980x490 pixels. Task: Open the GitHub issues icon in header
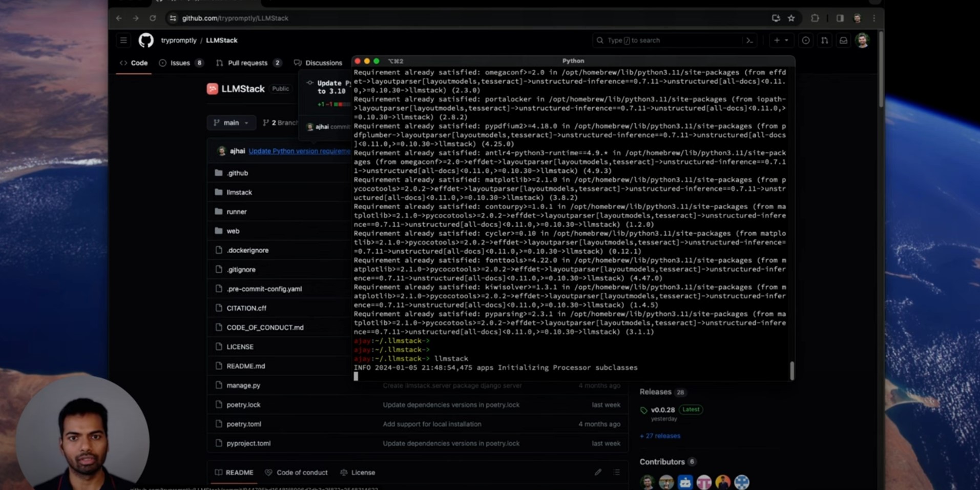[x=806, y=40]
